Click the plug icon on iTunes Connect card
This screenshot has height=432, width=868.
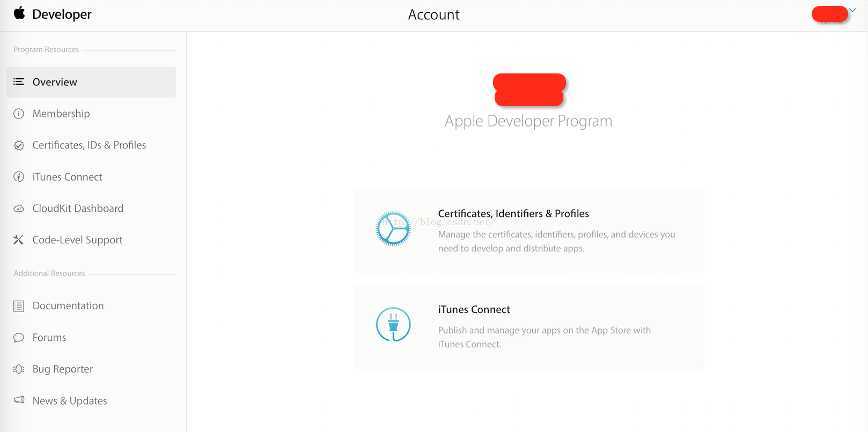click(x=393, y=324)
